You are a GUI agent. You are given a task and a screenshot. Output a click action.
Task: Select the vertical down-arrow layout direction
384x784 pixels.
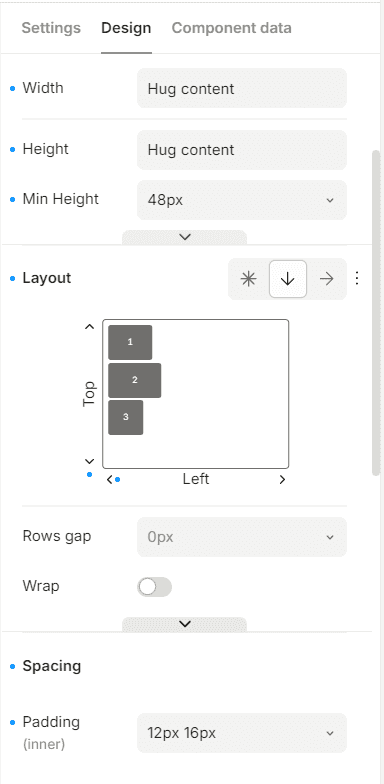[288, 279]
